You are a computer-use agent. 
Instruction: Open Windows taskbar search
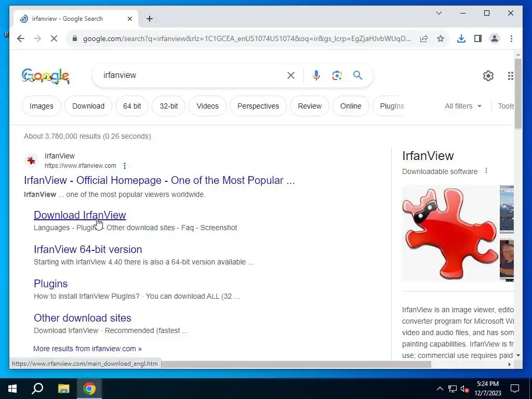pos(37,389)
